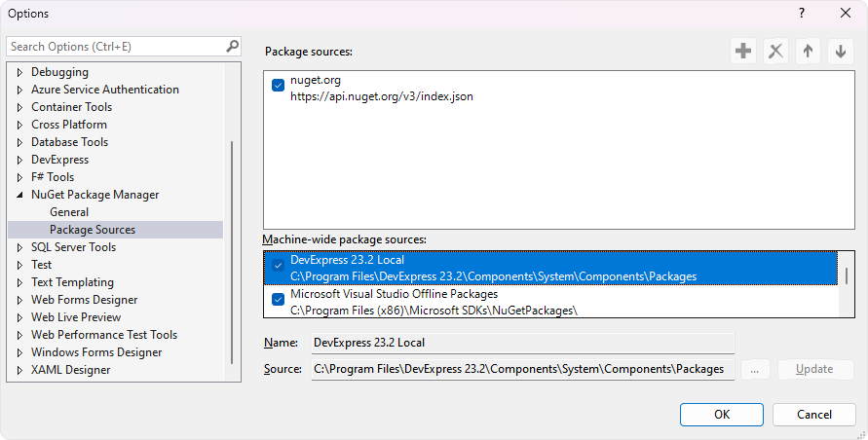Select General under NuGet Package Manager

[68, 212]
